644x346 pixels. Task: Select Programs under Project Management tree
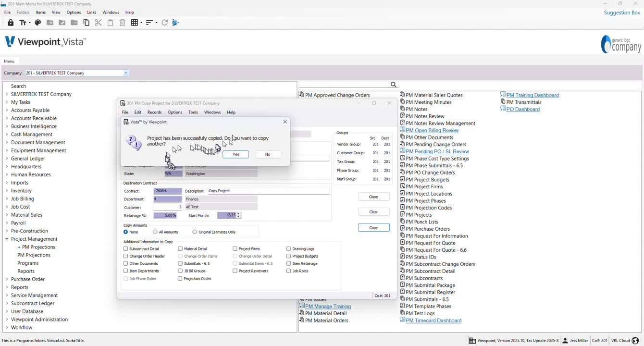click(x=28, y=263)
